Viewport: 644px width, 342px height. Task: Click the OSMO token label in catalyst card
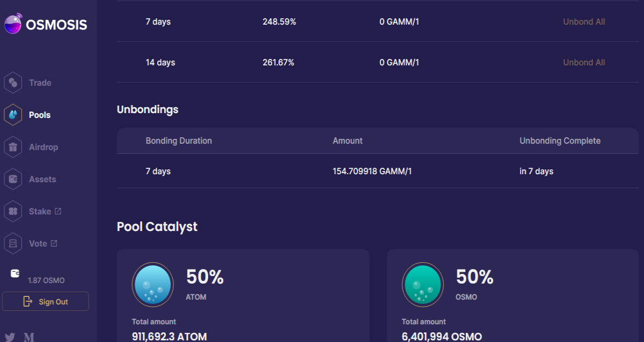point(466,297)
